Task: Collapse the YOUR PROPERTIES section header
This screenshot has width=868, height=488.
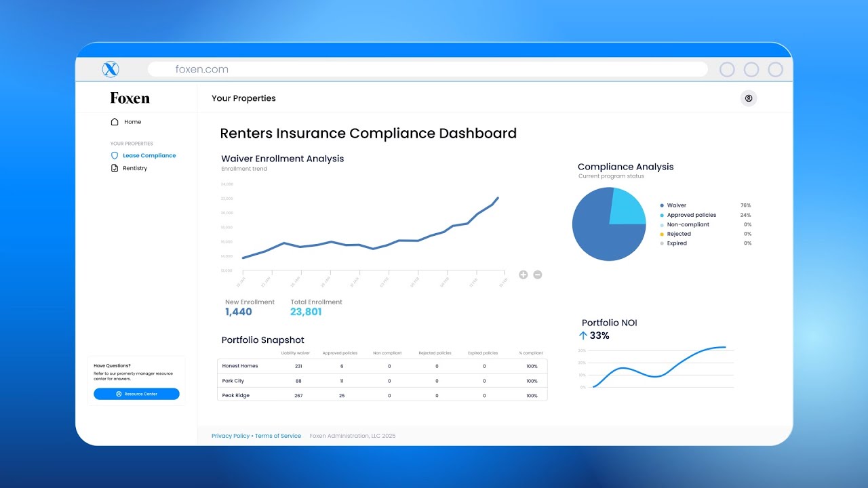Action: click(x=132, y=143)
